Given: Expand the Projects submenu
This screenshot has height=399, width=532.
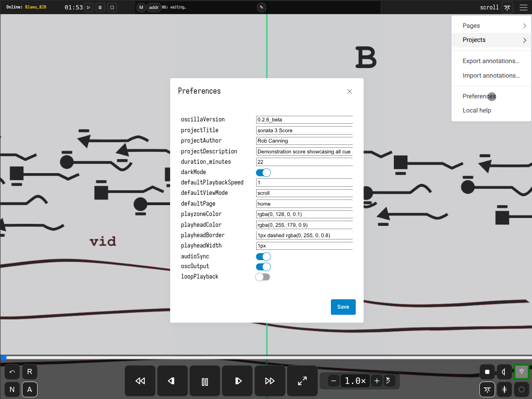Looking at the screenshot, I should pos(491,40).
